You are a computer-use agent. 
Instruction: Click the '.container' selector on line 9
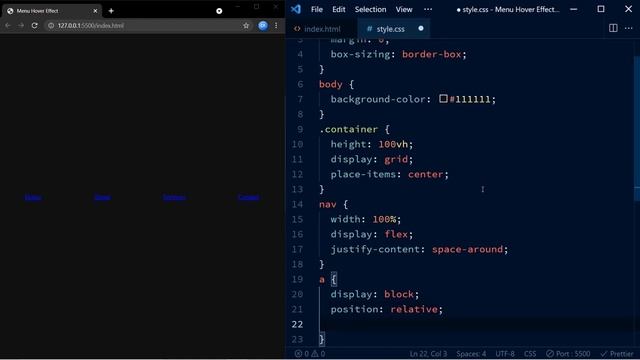coord(349,129)
